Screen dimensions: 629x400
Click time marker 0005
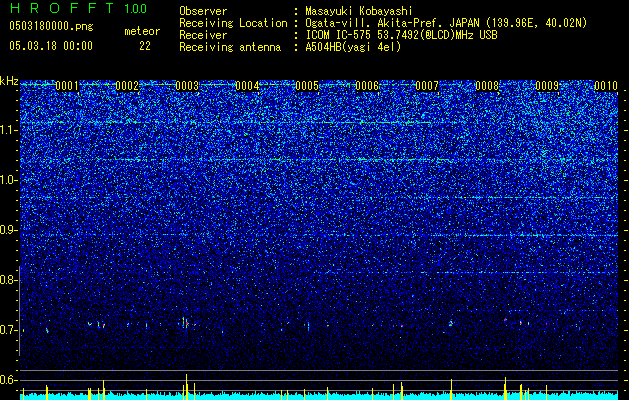click(x=307, y=86)
